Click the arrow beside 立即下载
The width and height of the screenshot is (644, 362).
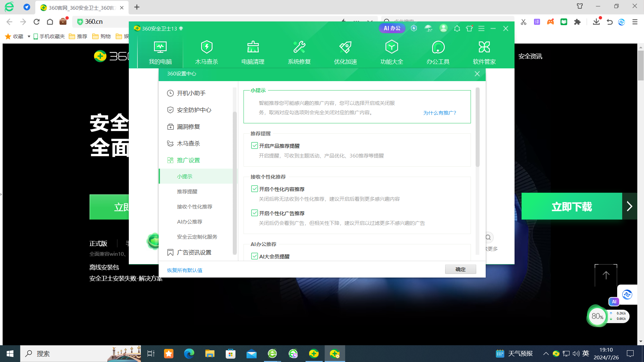pos(629,206)
